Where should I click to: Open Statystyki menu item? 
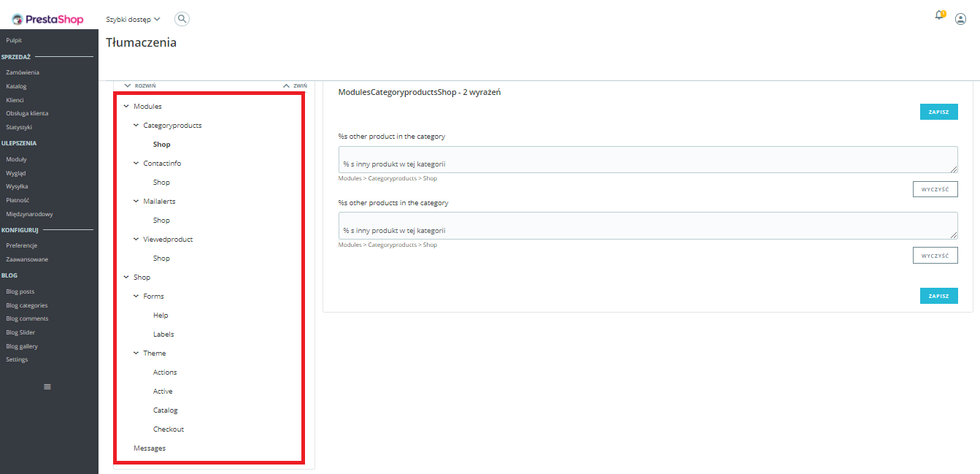(19, 127)
